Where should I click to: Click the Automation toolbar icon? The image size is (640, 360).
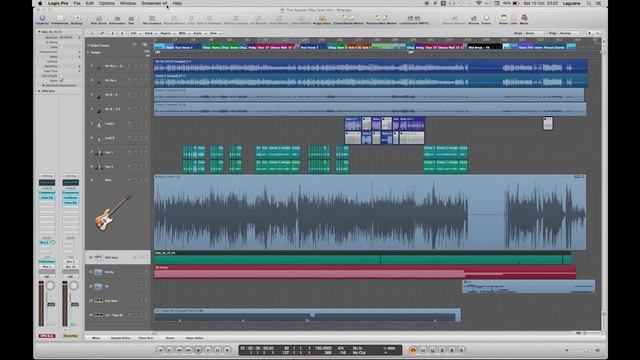[117, 20]
